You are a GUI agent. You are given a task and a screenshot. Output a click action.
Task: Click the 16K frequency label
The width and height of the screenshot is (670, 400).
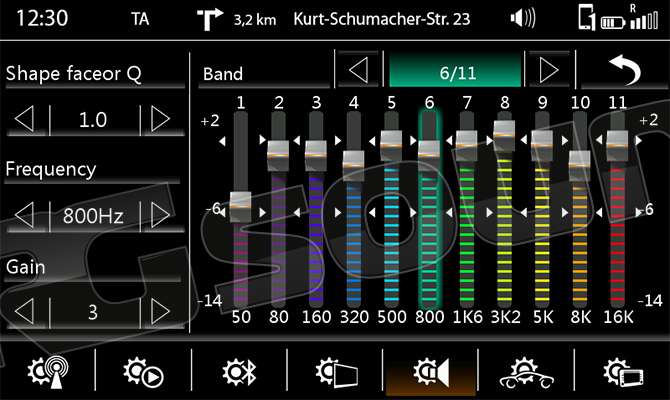(x=618, y=317)
